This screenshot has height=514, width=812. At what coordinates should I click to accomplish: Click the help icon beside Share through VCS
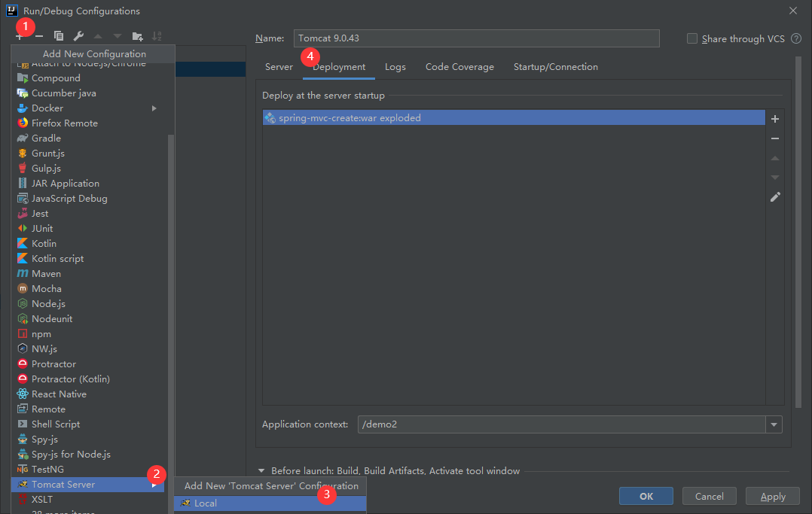point(796,38)
